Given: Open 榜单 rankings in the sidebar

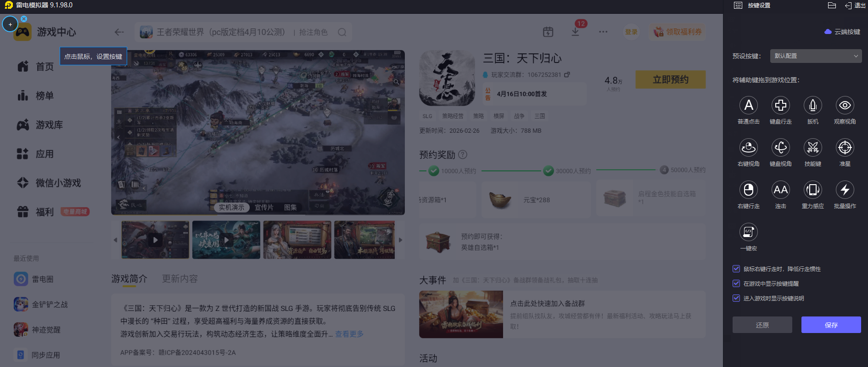Looking at the screenshot, I should click(x=36, y=96).
